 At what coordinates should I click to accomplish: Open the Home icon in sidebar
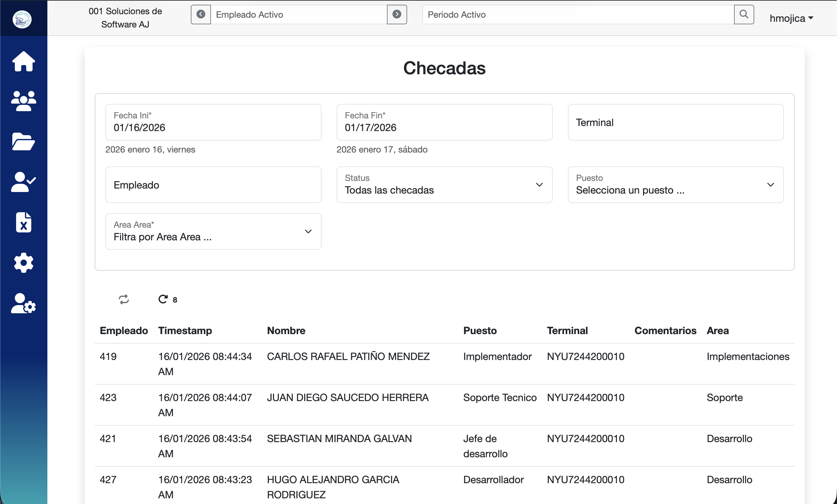pos(23,62)
